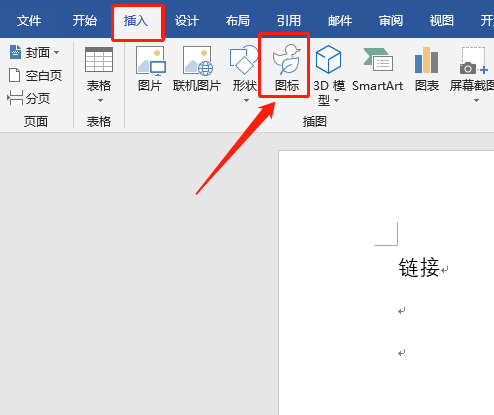Switch to the 开始 ribbon tab
The height and width of the screenshot is (415, 494).
[85, 21]
